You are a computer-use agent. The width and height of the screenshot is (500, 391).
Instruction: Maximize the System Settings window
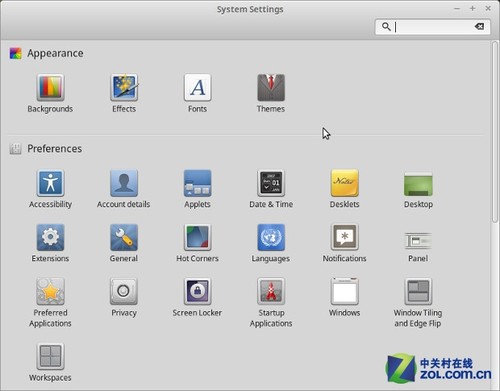tap(473, 9)
